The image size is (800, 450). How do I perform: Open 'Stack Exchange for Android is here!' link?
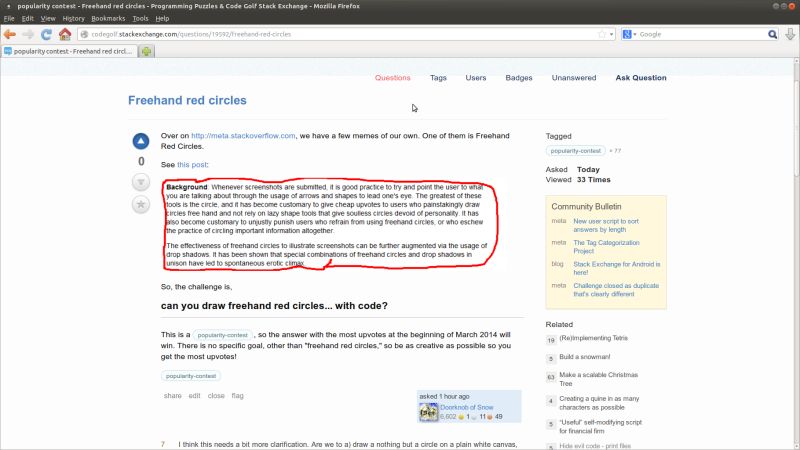click(x=616, y=268)
